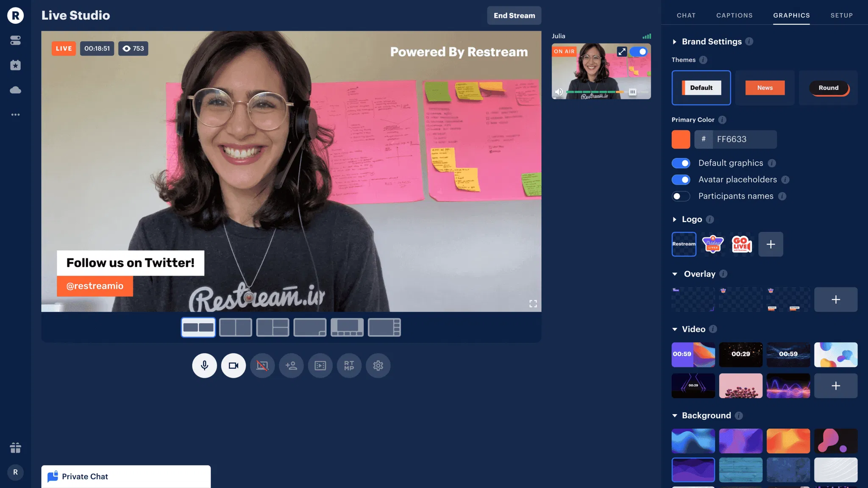Mute the microphone button

[x=204, y=365]
